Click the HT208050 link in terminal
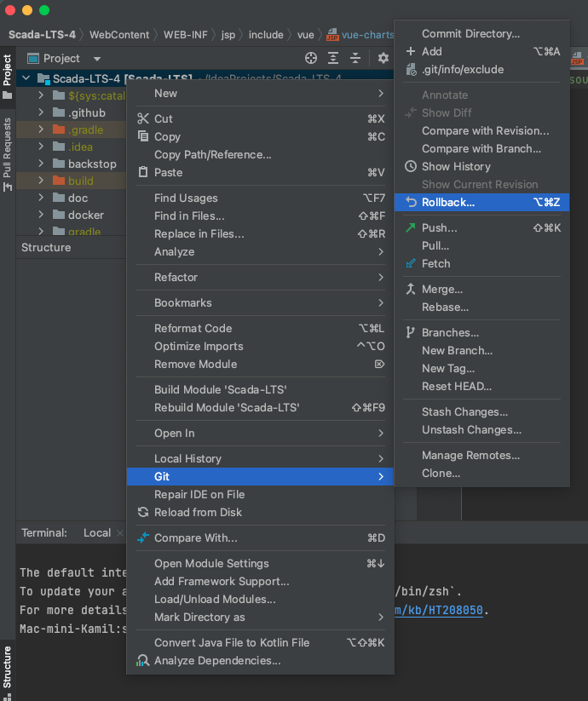 [439, 610]
